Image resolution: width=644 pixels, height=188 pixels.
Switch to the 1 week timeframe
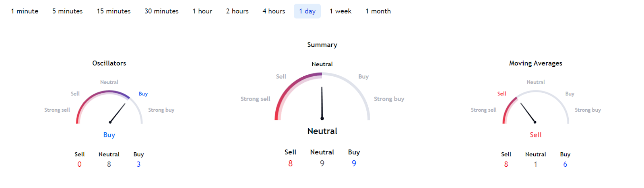(x=340, y=11)
